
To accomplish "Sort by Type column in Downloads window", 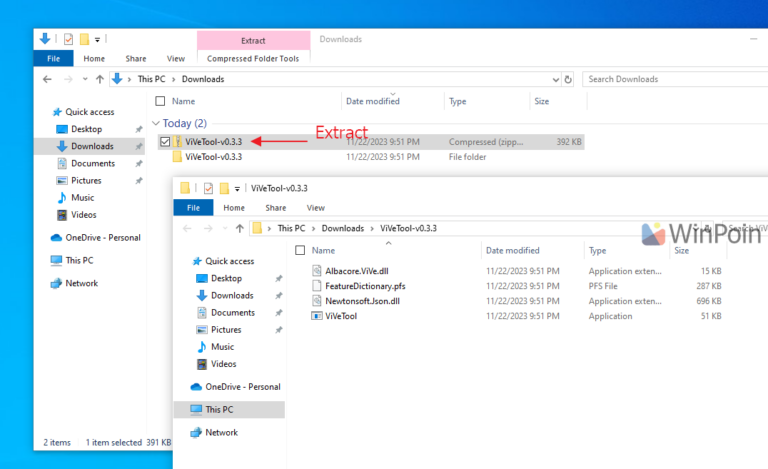I will coord(457,101).
